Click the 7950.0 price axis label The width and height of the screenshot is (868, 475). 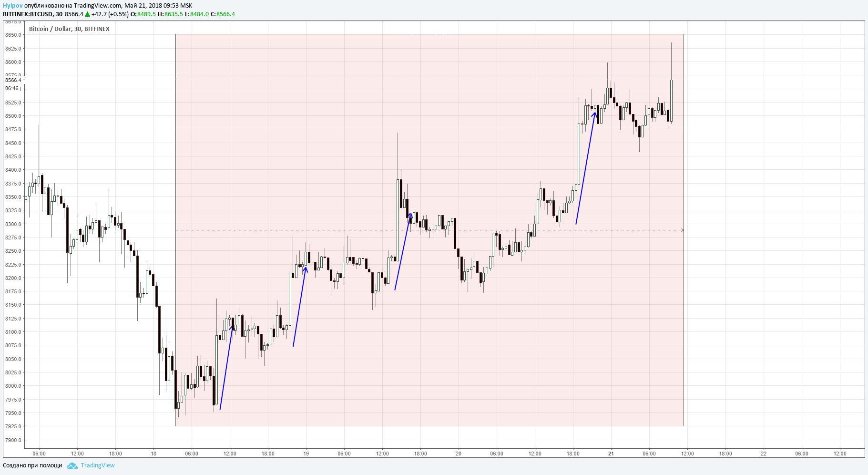[13, 413]
